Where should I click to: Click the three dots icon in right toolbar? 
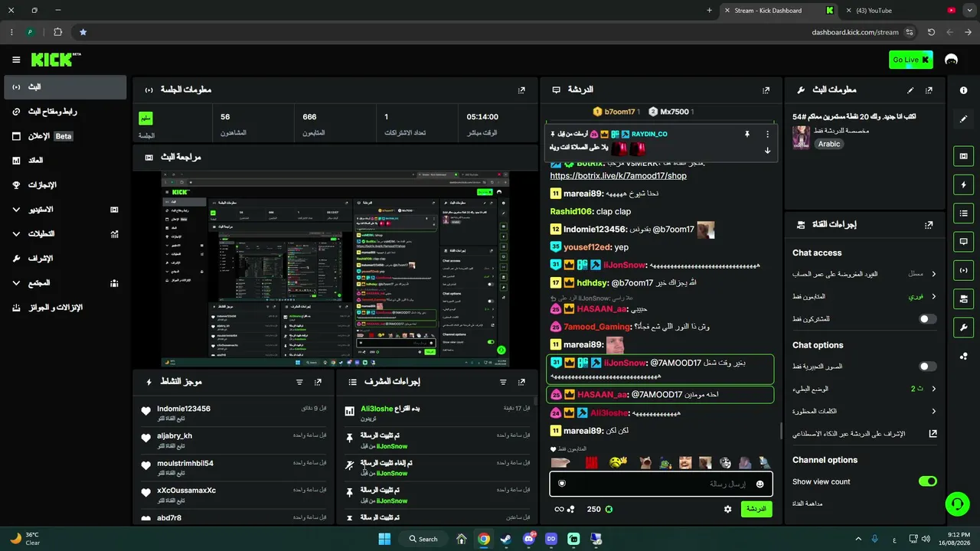pos(963,357)
